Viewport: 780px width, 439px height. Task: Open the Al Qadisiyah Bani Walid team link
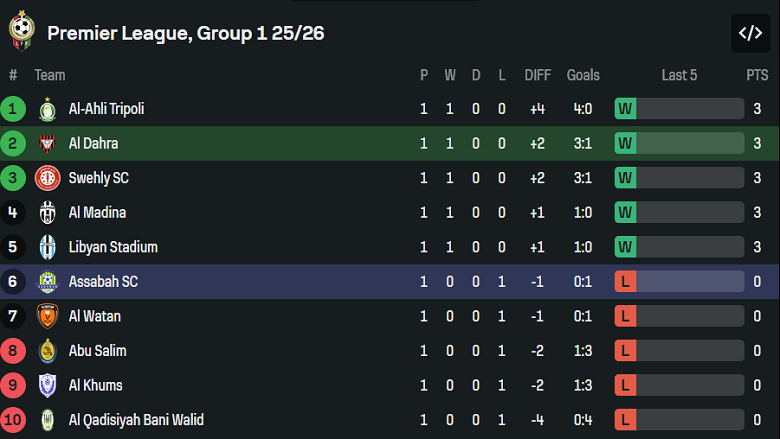coord(136,420)
